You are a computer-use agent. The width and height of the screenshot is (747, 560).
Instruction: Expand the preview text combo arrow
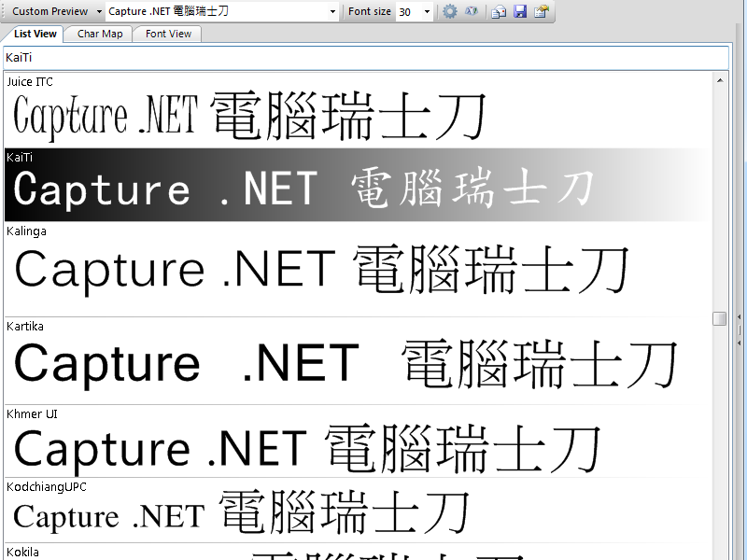332,11
